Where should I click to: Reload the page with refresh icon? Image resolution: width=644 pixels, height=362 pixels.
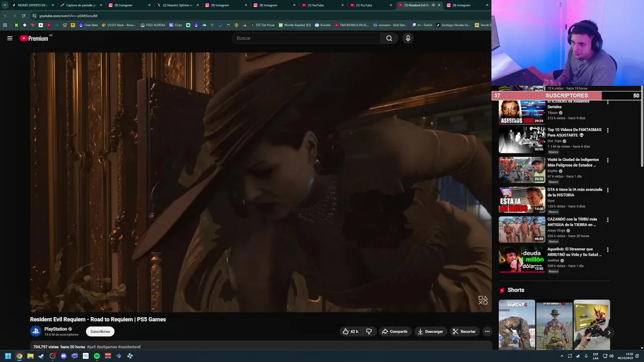[x=23, y=16]
